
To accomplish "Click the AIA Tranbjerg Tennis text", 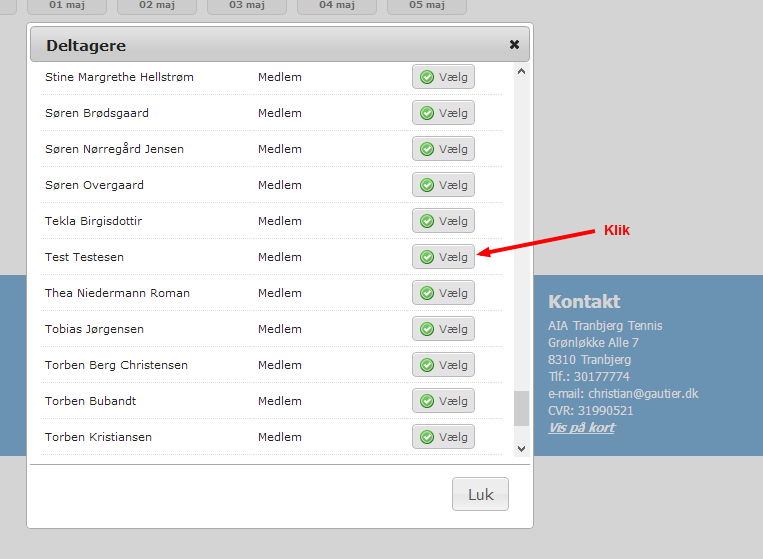I will (605, 325).
